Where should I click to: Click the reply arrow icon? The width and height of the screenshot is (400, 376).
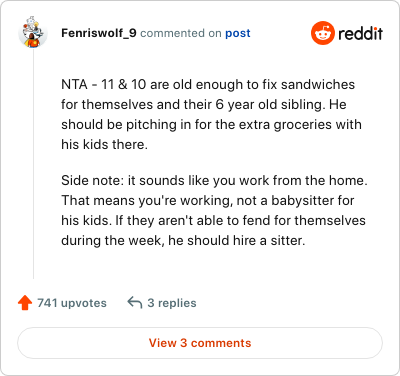tap(135, 303)
